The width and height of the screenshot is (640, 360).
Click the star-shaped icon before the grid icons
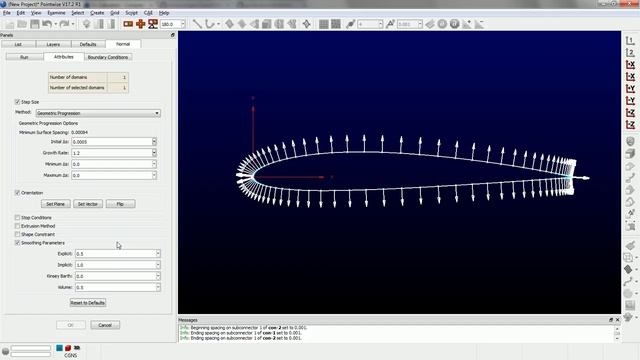tap(307, 24)
